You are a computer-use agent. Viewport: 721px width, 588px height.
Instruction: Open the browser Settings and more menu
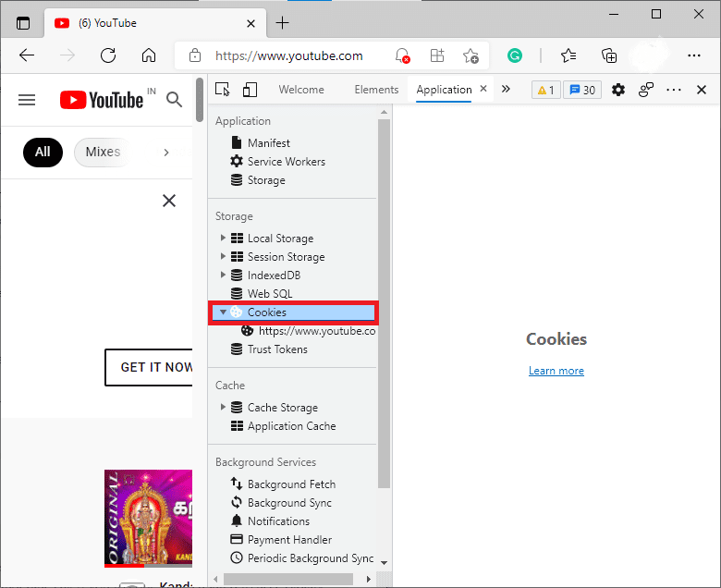pos(694,55)
